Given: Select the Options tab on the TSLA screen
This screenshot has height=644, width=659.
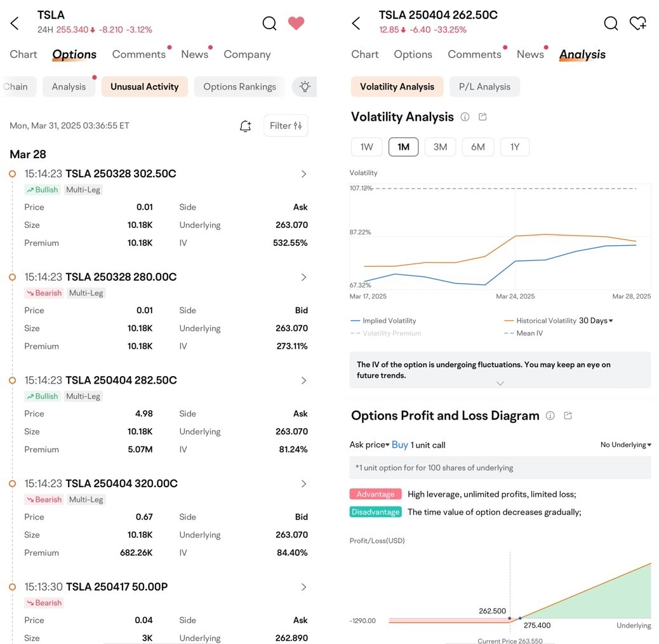Looking at the screenshot, I should 74,54.
